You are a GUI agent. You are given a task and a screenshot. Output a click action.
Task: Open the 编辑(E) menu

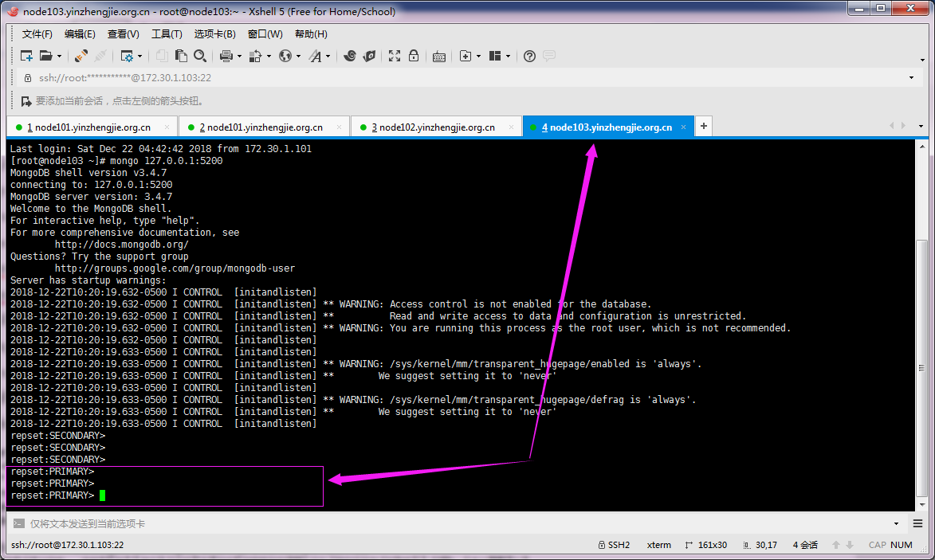[x=80, y=34]
